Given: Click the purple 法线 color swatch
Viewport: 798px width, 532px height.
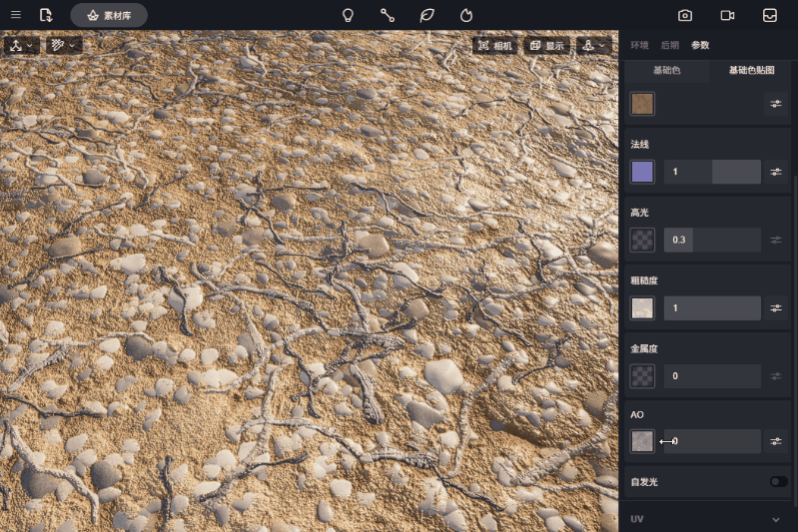Looking at the screenshot, I should coord(642,172).
